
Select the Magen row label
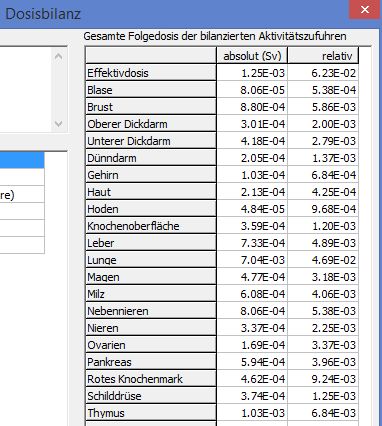pos(151,277)
